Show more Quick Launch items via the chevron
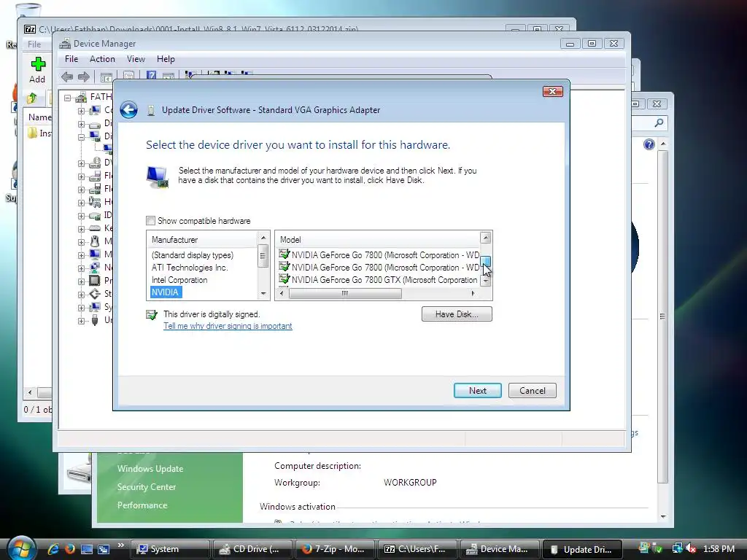Screen dimensions: 747x560 coord(120,545)
